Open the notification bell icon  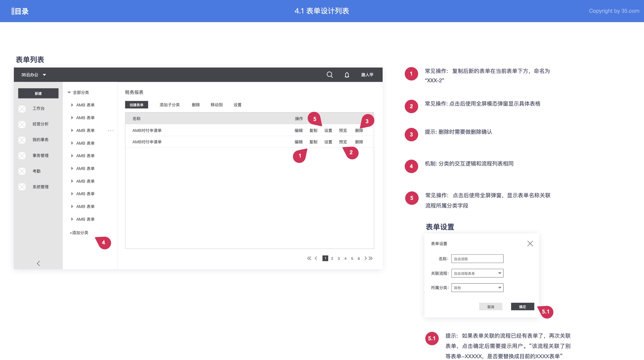[347, 75]
